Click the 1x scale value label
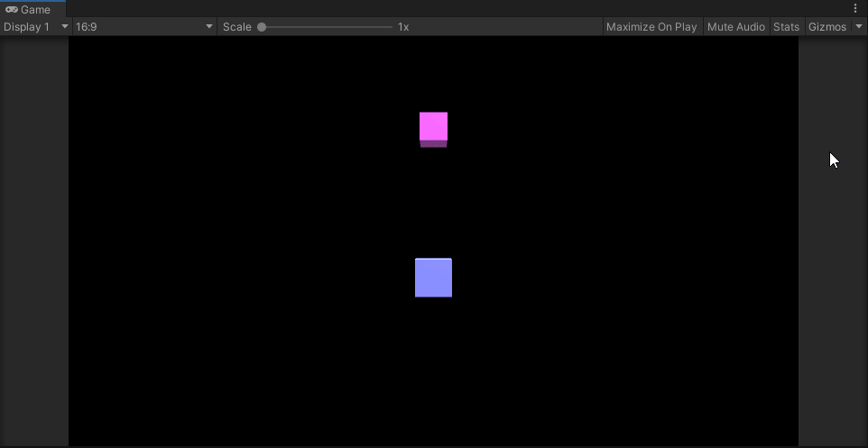Image resolution: width=868 pixels, height=448 pixels. [x=403, y=26]
